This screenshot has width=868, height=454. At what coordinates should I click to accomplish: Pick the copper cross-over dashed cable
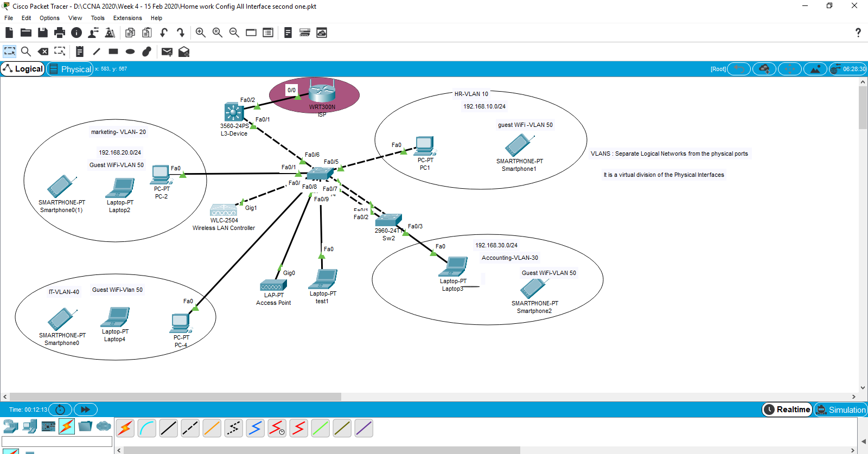pos(190,429)
